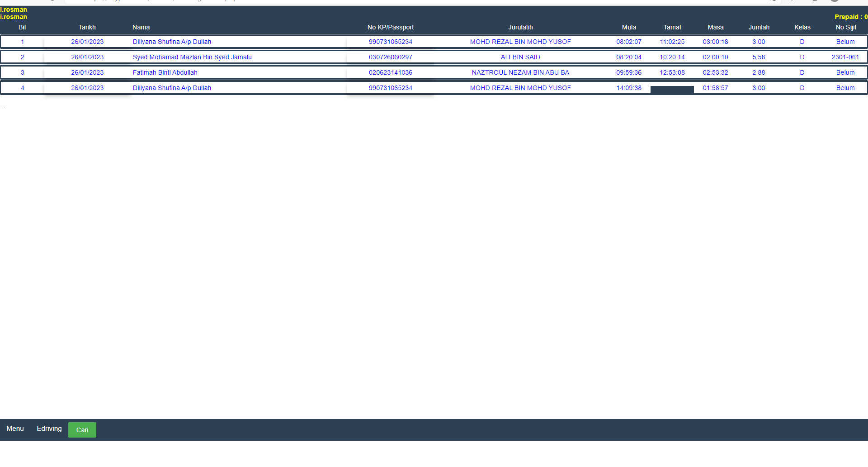Click start time 14:09:38 in row 4

click(629, 88)
